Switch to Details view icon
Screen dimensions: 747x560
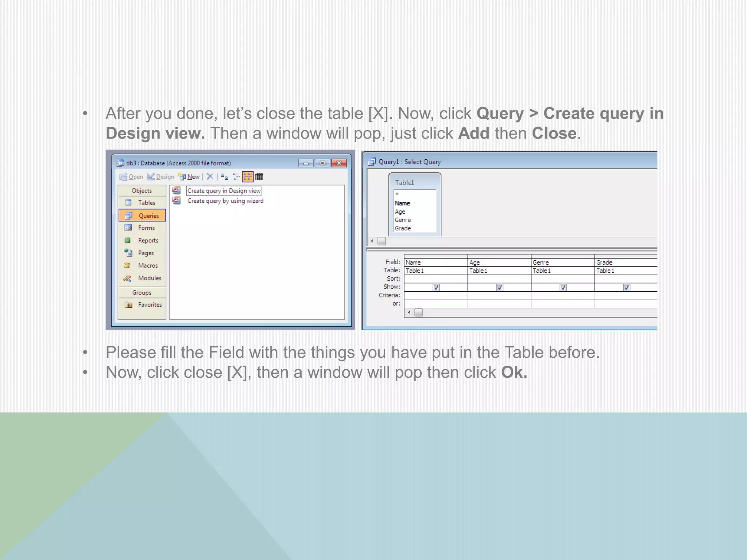[259, 177]
